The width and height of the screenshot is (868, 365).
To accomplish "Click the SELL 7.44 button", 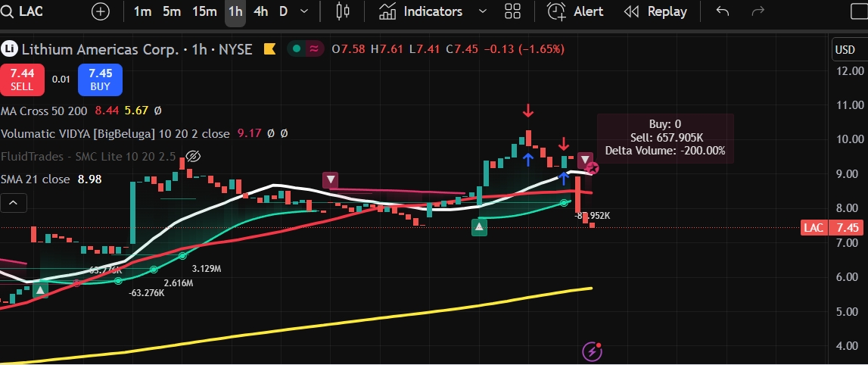I will click(22, 80).
